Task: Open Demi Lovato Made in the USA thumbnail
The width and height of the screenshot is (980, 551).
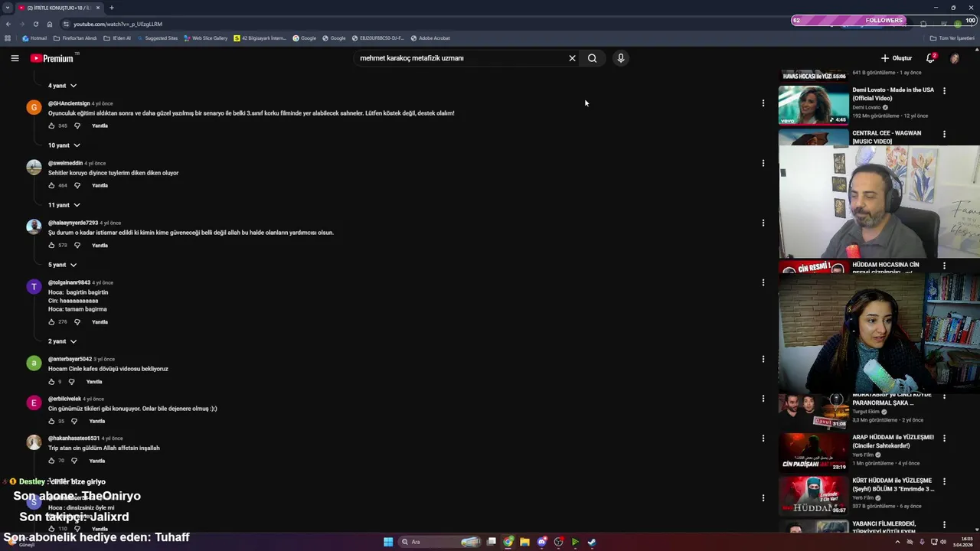Action: [813, 104]
